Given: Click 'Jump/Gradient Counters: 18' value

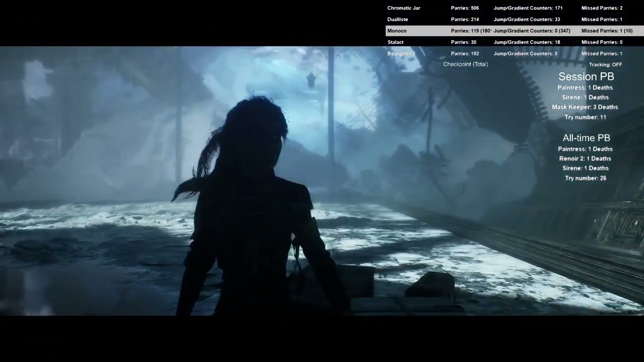Looking at the screenshot, I should [x=527, y=42].
